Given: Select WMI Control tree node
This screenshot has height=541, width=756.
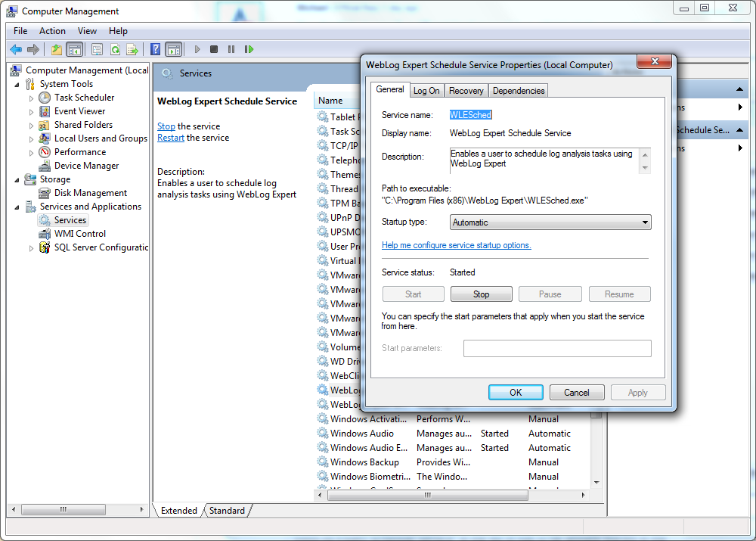Looking at the screenshot, I should pos(79,234).
